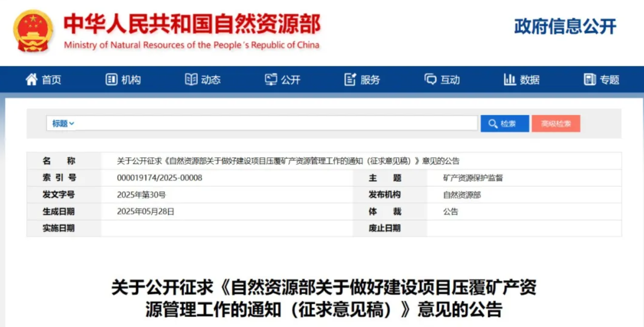644x327 pixels.
Task: Click the 名称 label cell
Action: click(x=64, y=161)
